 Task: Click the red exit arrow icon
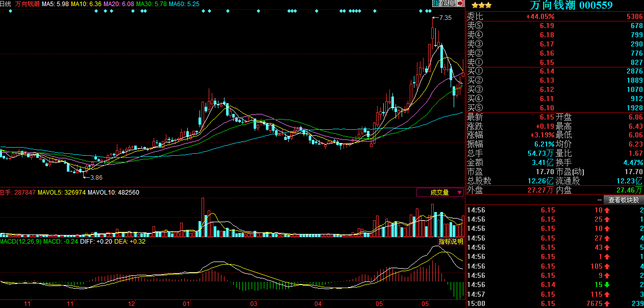(460, 4)
